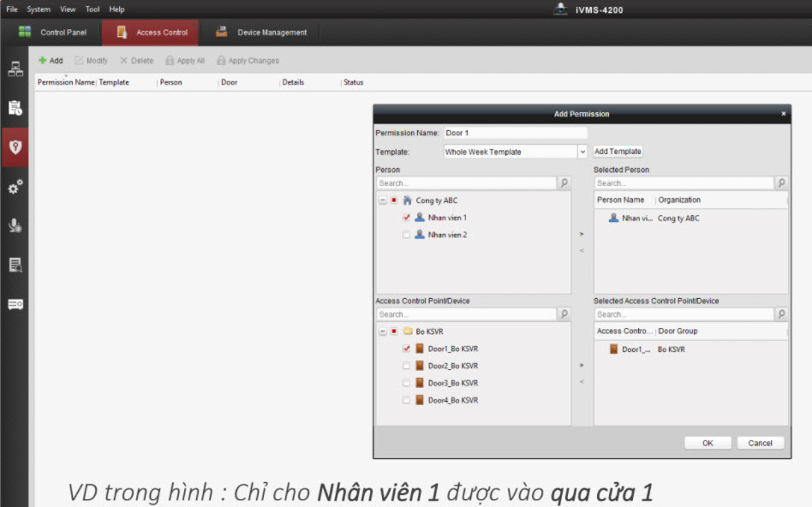812x507 pixels.
Task: Check the Nhan vien 2 checkbox
Action: (407, 235)
